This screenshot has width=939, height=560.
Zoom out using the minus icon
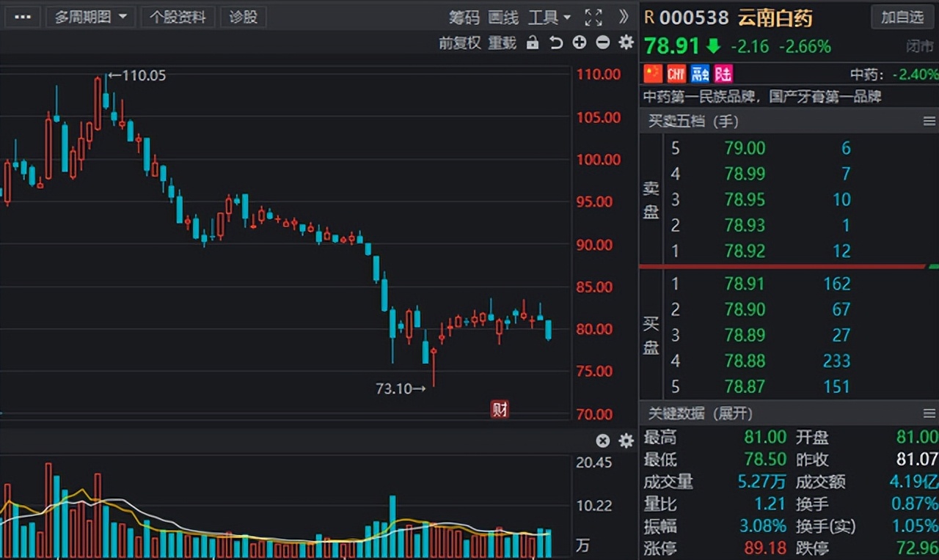click(602, 43)
